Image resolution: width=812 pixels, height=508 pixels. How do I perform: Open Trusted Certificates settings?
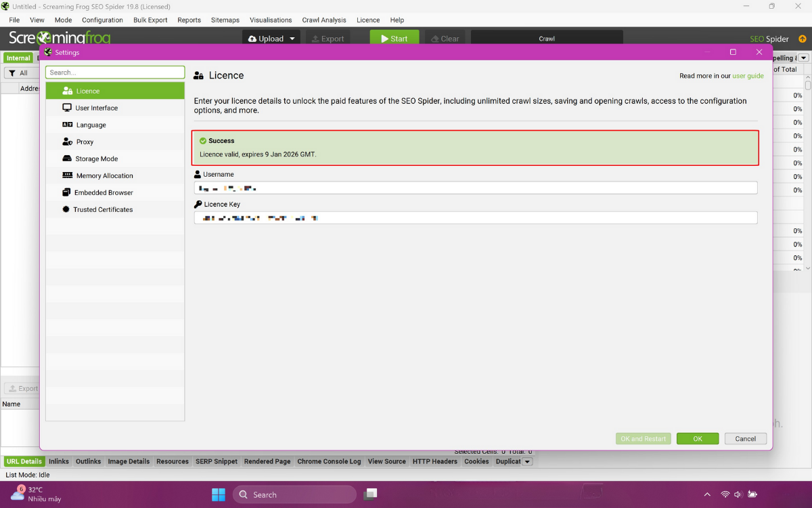tap(103, 209)
